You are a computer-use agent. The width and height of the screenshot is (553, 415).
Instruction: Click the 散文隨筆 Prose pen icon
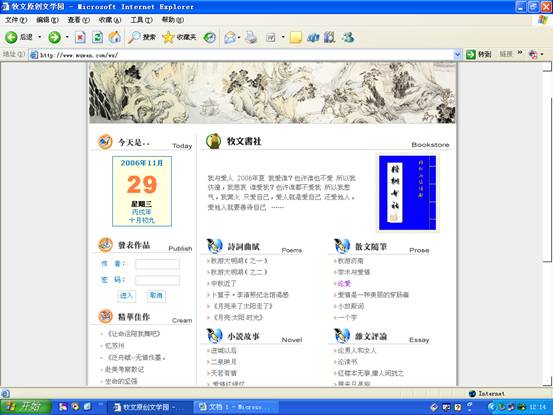[342, 246]
